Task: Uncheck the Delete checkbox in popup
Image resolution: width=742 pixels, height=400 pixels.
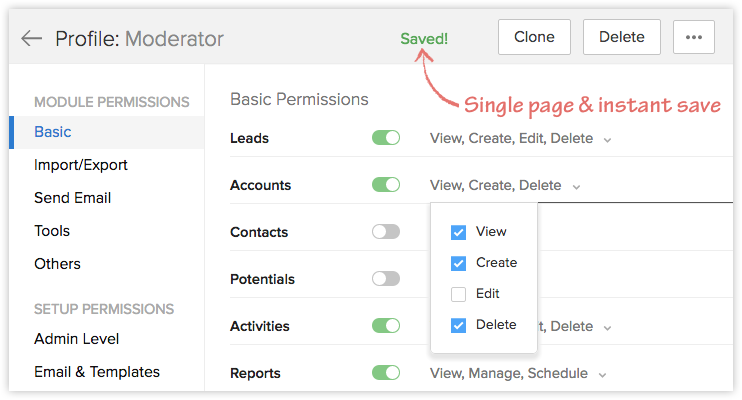Action: pyautogui.click(x=459, y=325)
